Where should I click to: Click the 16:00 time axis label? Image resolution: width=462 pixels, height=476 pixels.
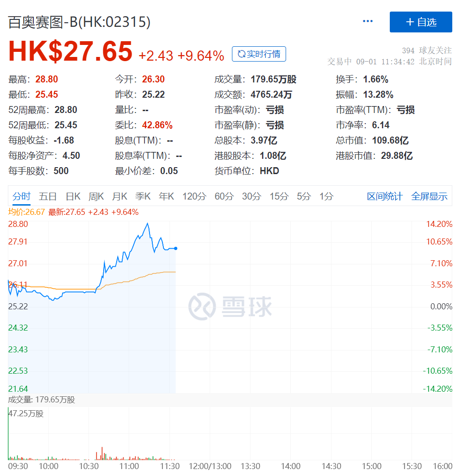tap(443, 466)
